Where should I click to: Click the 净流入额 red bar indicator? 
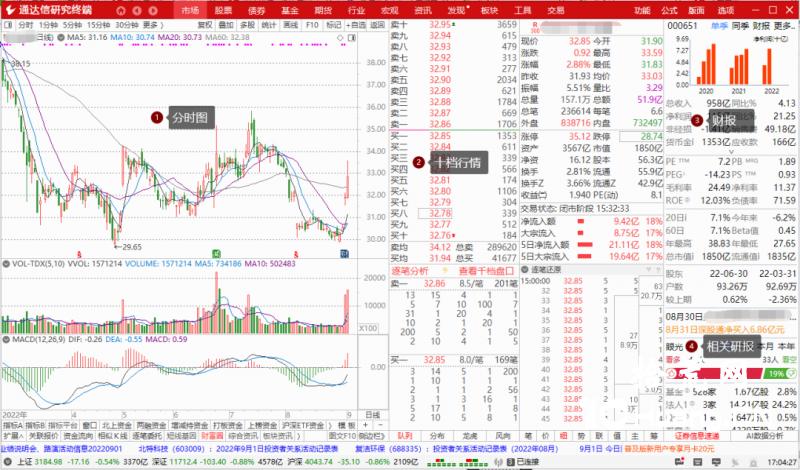(580, 221)
